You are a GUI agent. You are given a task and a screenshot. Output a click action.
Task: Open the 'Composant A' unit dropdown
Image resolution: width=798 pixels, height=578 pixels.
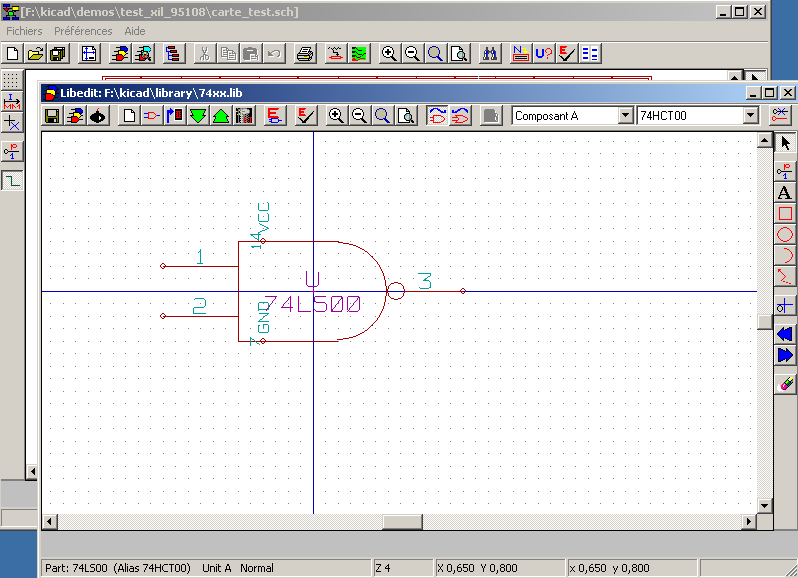[x=626, y=116]
